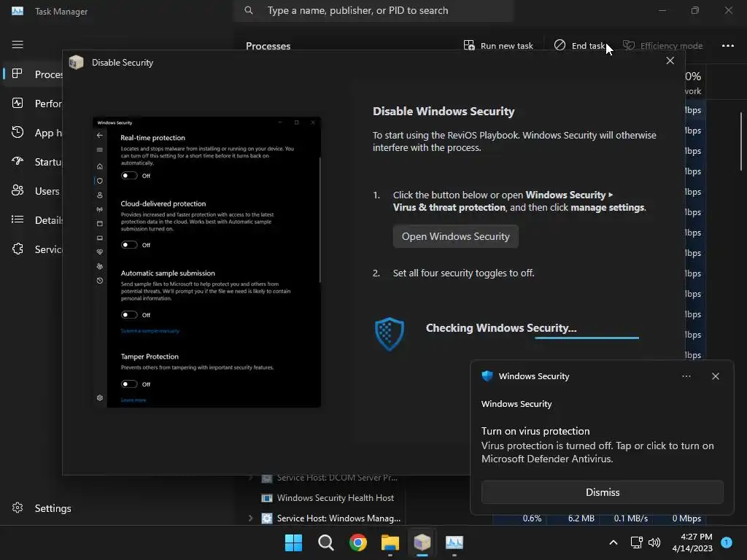Click the search magnifier icon in title bar

(249, 10)
